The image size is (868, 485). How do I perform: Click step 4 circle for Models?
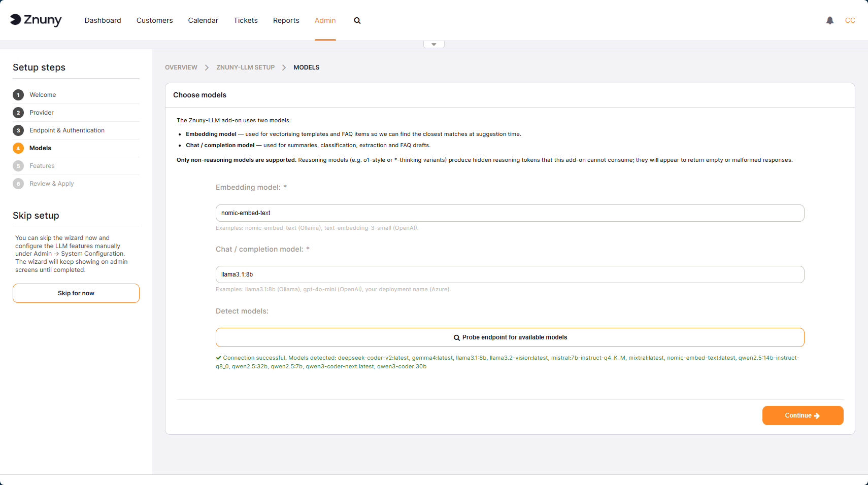(18, 148)
